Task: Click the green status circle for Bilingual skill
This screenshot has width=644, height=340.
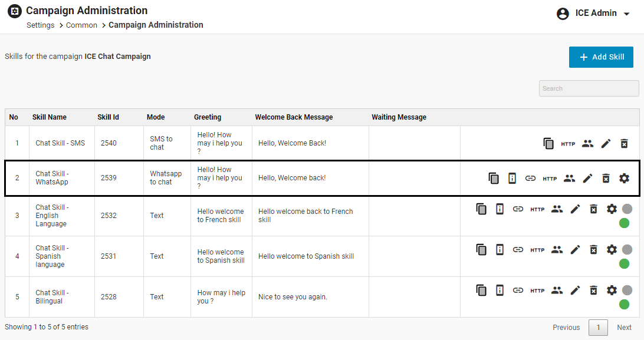Action: pos(624,304)
